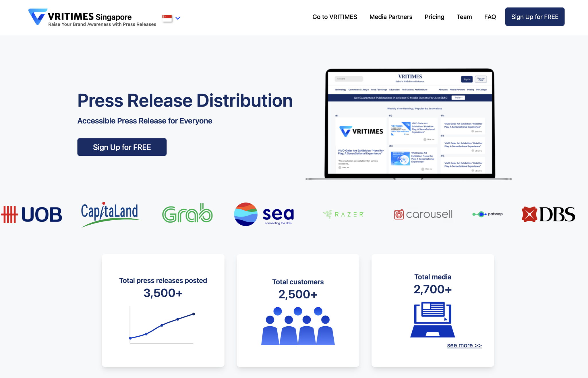The image size is (588, 378).
Task: Click the UOB logo
Action: (x=32, y=215)
